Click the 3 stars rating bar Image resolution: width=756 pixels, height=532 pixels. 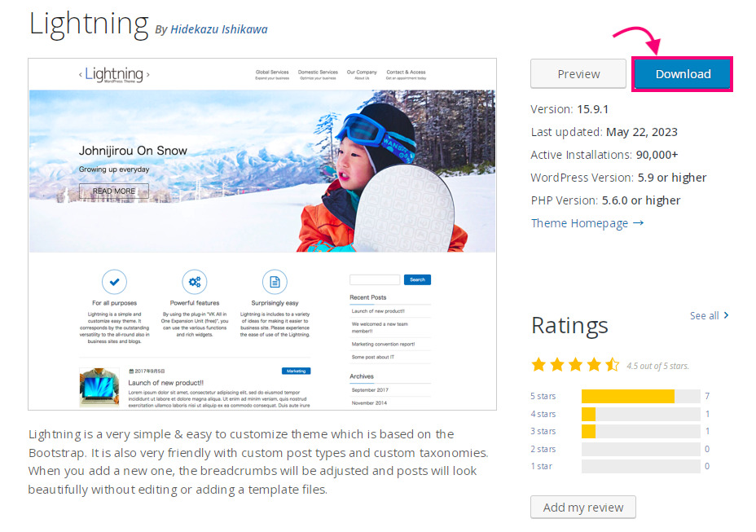(x=641, y=431)
